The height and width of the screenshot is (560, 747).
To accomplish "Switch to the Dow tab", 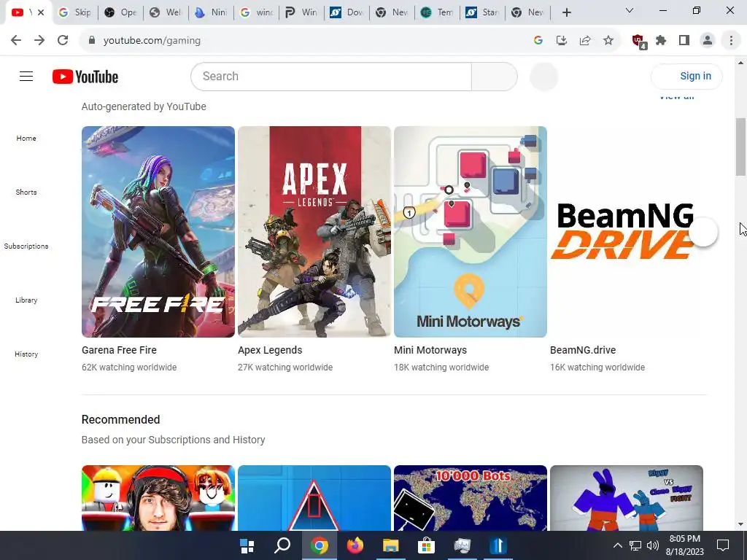I will pos(347,12).
